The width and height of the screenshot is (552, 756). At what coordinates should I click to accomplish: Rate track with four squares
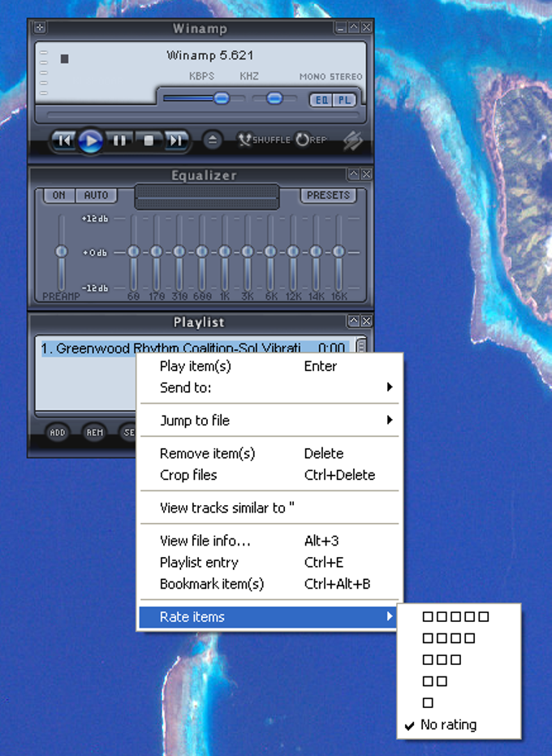[x=459, y=638]
